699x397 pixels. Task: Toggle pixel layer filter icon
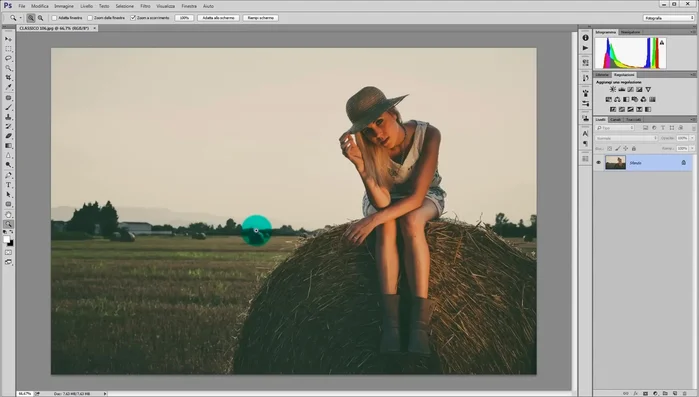645,128
